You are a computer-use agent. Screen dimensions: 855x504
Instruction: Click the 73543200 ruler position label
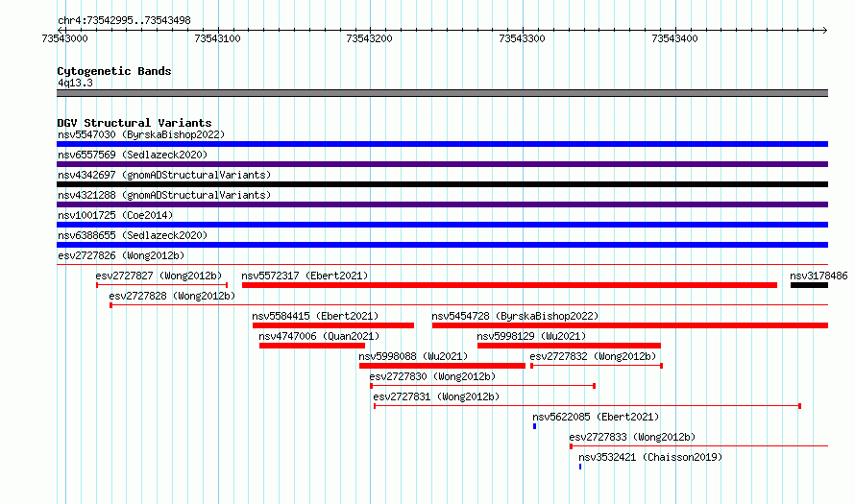pyautogui.click(x=369, y=38)
